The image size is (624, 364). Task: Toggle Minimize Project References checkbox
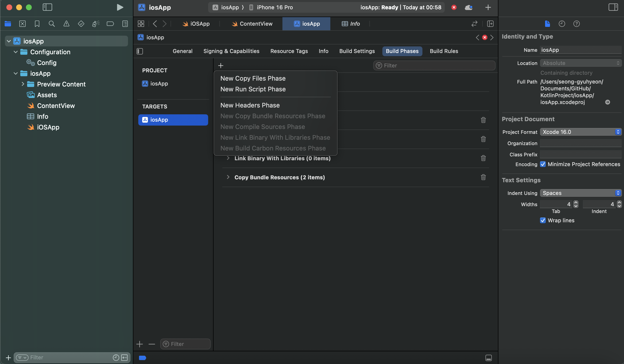(543, 164)
